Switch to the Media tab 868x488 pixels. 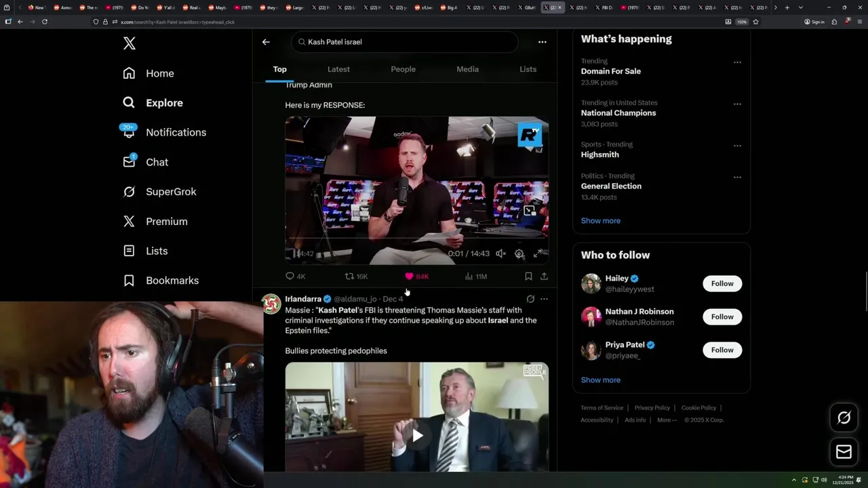(x=467, y=69)
